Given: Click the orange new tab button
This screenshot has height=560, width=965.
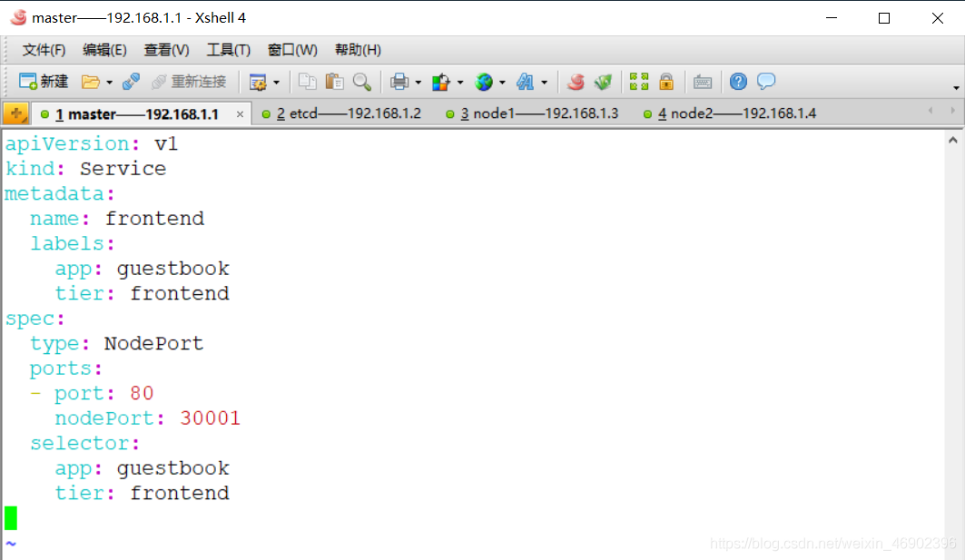Looking at the screenshot, I should (x=16, y=113).
